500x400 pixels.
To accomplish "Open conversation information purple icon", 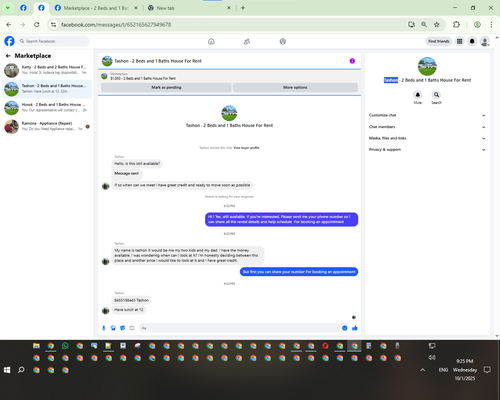I will click(x=352, y=61).
